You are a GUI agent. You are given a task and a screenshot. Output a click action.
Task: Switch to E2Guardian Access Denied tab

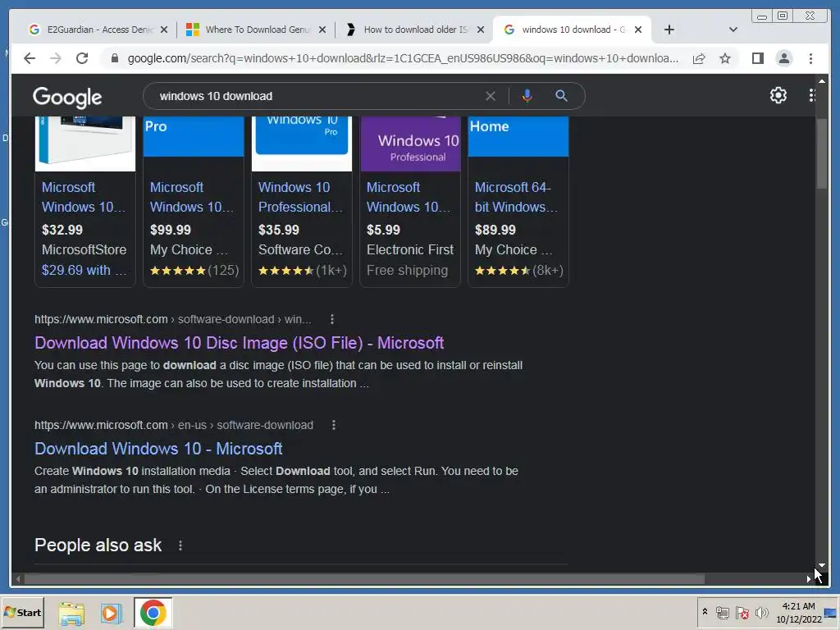[98, 30]
